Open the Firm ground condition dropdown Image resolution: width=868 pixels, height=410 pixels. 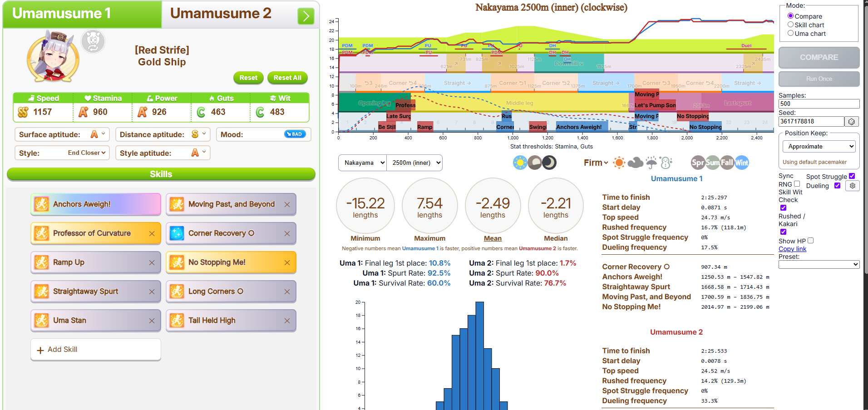596,163
